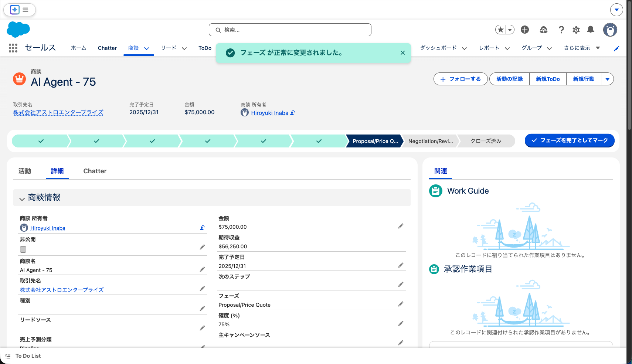Click フェーズを完了としてマーク button
This screenshot has height=364, width=632.
click(570, 140)
